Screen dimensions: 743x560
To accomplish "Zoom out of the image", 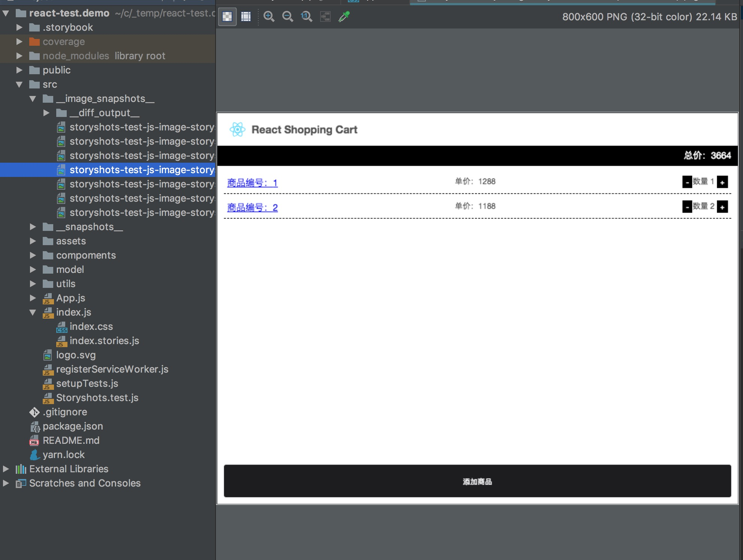I will click(288, 16).
